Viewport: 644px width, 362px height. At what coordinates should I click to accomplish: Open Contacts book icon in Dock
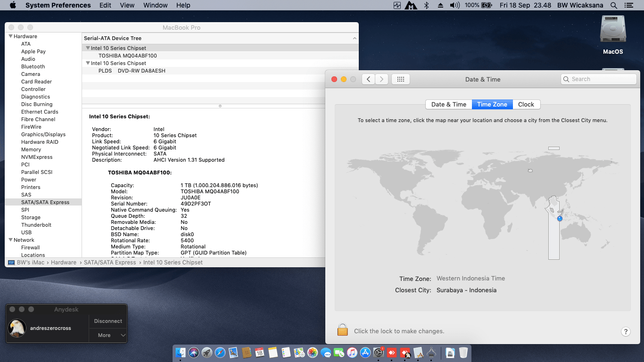click(247, 352)
